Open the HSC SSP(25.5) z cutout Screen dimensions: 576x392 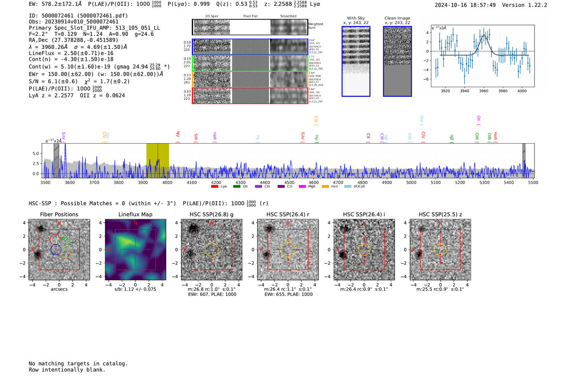[x=440, y=250]
